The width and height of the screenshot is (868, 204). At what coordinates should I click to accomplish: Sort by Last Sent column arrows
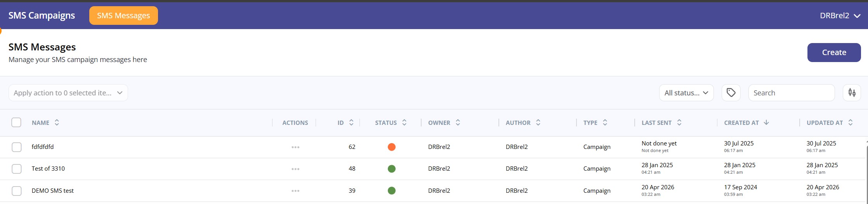point(679,123)
